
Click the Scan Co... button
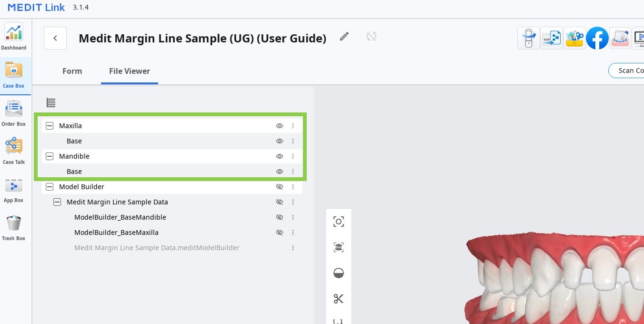[x=627, y=71]
